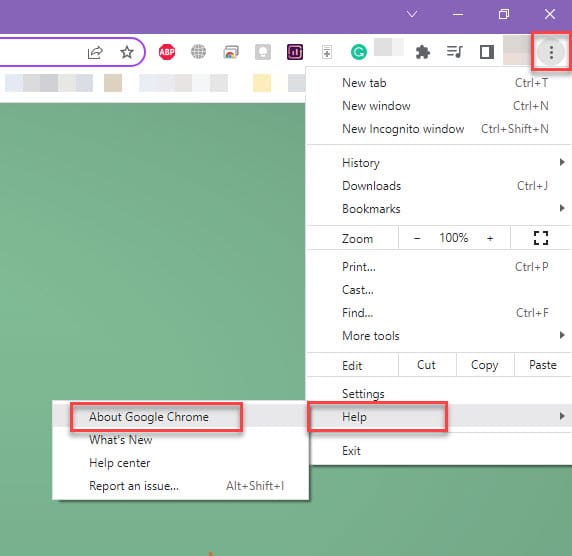Image resolution: width=572 pixels, height=556 pixels.
Task: Click the document plus extension icon
Action: pyautogui.click(x=327, y=52)
